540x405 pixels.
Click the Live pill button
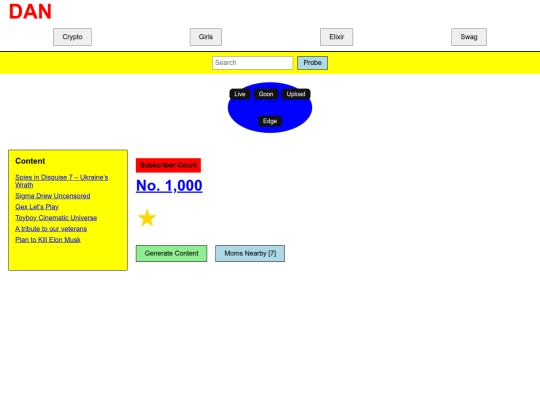coord(240,94)
